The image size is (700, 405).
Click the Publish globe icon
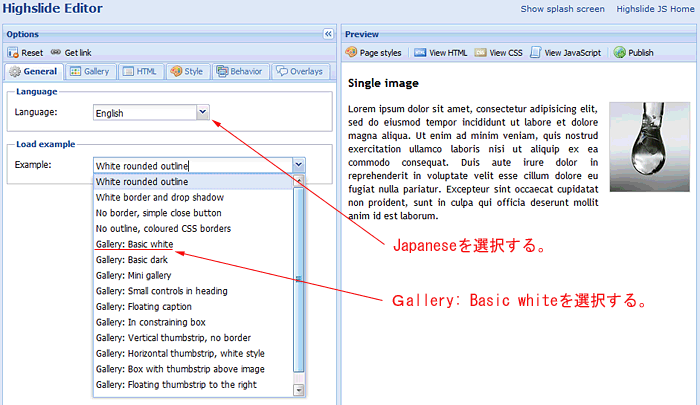pos(619,53)
